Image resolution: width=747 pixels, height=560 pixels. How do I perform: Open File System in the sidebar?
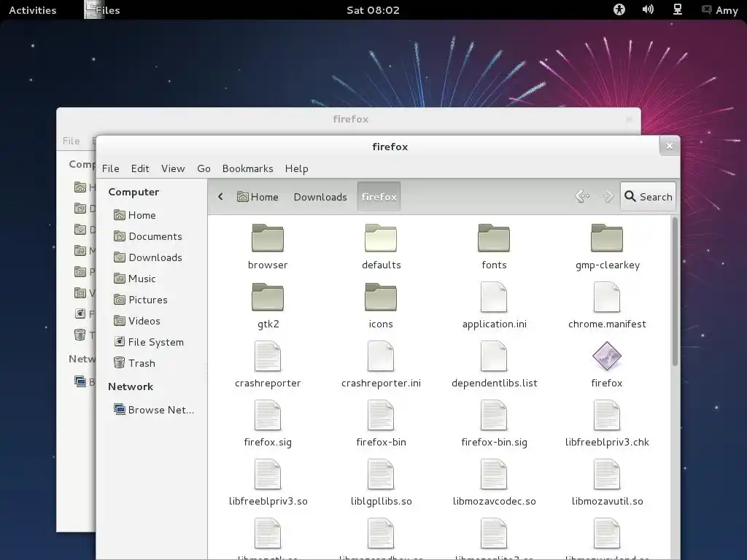(x=149, y=342)
